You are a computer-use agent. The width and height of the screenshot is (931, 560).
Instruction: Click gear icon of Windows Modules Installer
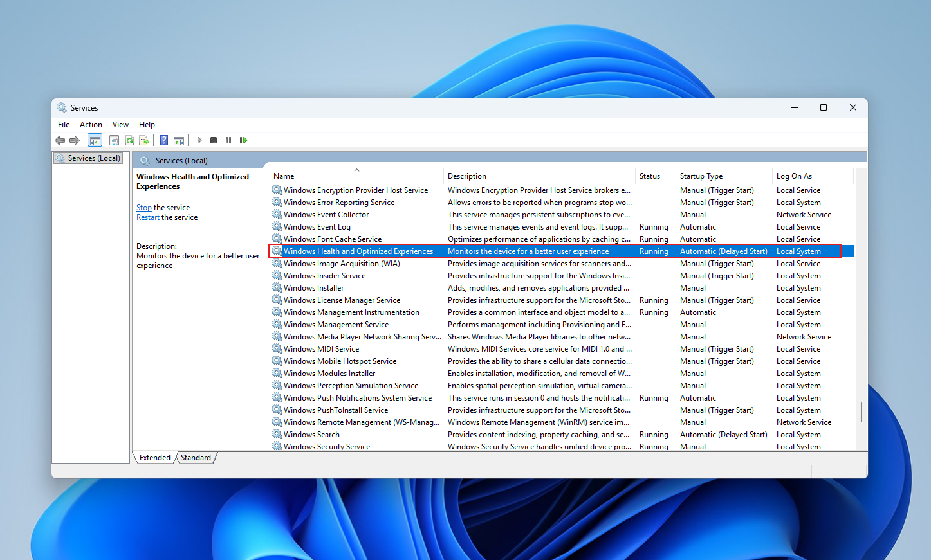pyautogui.click(x=277, y=374)
